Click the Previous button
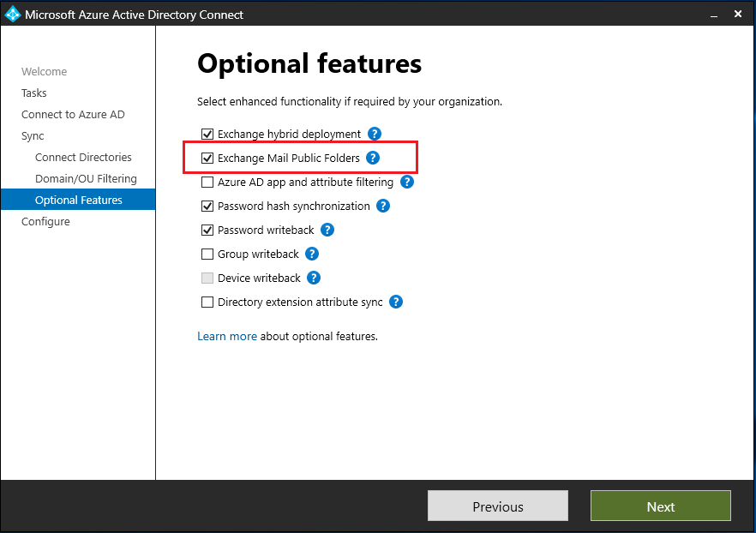The image size is (756, 533). click(497, 506)
